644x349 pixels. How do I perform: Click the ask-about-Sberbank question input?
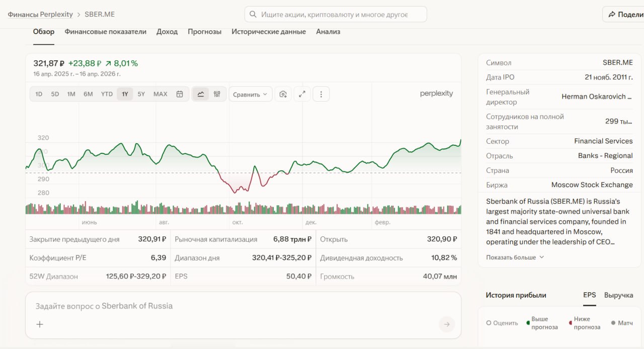pos(243,306)
